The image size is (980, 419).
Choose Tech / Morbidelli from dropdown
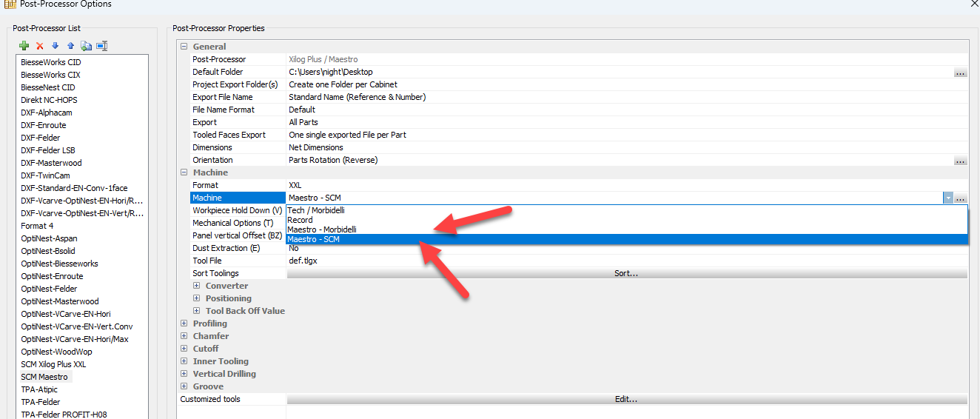626,210
